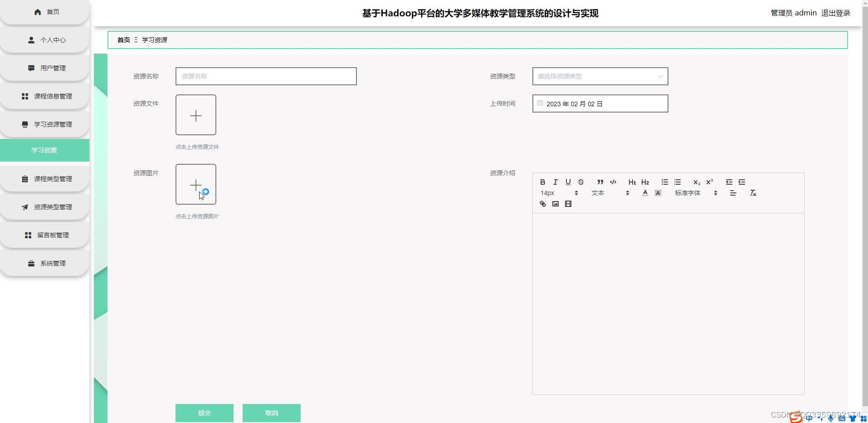Expand 系统管理 in the sidebar
This screenshot has width=868, height=423.
click(44, 263)
